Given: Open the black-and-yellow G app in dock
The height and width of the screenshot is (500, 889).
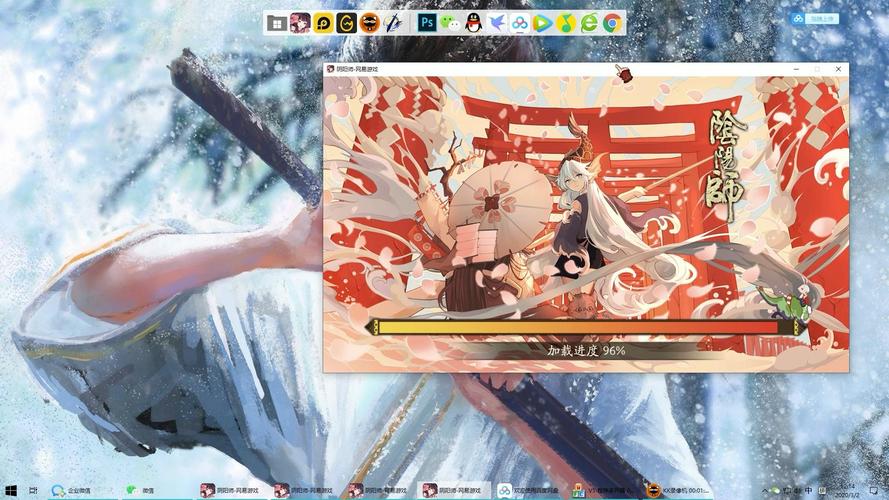Looking at the screenshot, I should [x=346, y=23].
